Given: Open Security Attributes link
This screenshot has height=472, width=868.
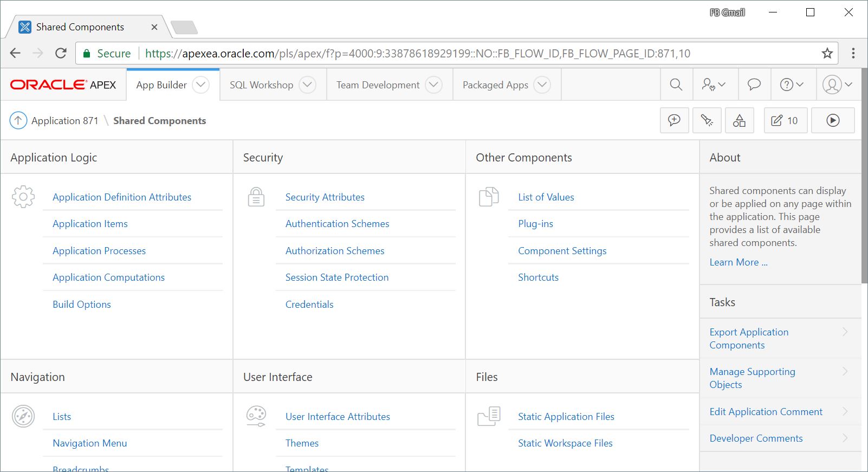Looking at the screenshot, I should 325,197.
